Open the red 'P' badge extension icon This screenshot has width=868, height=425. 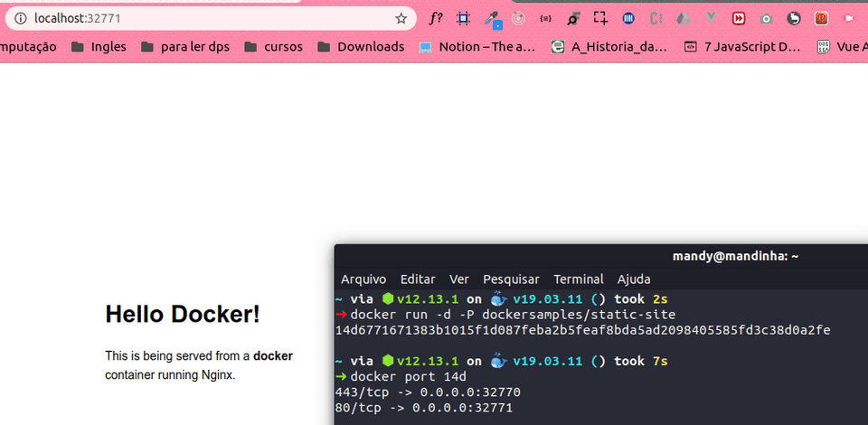click(822, 19)
